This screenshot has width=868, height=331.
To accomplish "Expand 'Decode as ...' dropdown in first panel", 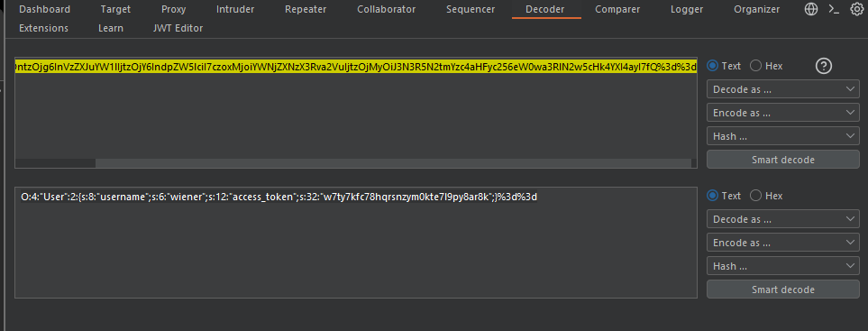I will (782, 89).
